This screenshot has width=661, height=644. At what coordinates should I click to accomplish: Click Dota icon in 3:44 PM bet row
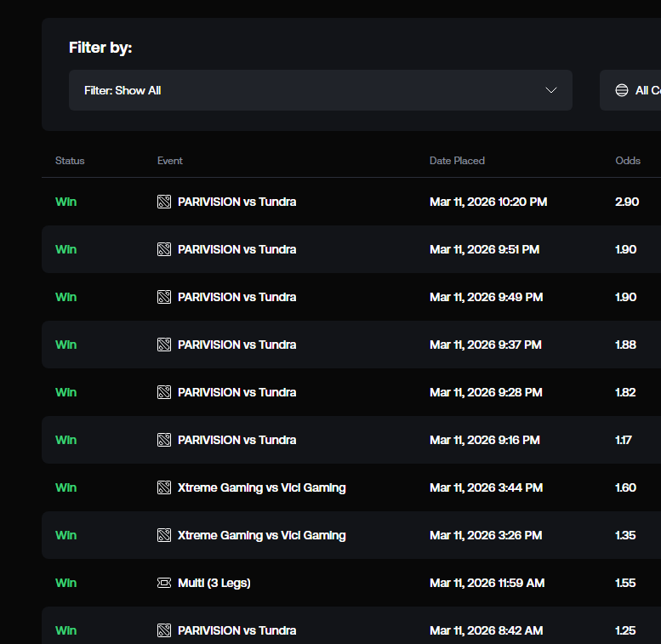tap(164, 487)
